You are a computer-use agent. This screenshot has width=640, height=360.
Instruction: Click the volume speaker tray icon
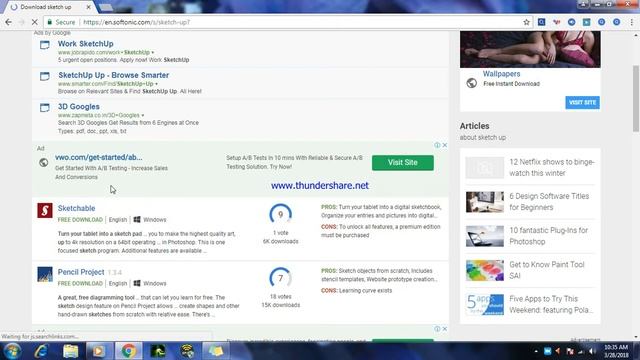[x=592, y=351]
